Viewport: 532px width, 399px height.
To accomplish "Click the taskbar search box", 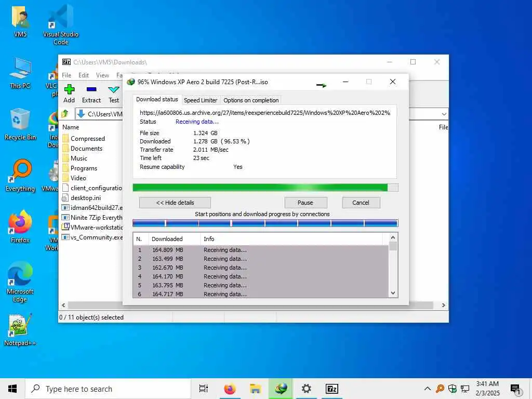I will click(108, 389).
